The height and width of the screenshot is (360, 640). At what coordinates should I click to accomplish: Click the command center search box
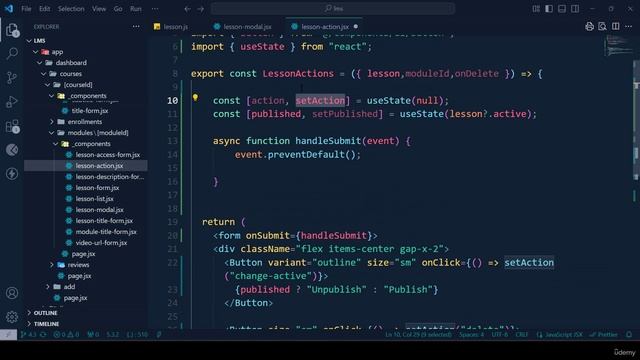tap(333, 9)
